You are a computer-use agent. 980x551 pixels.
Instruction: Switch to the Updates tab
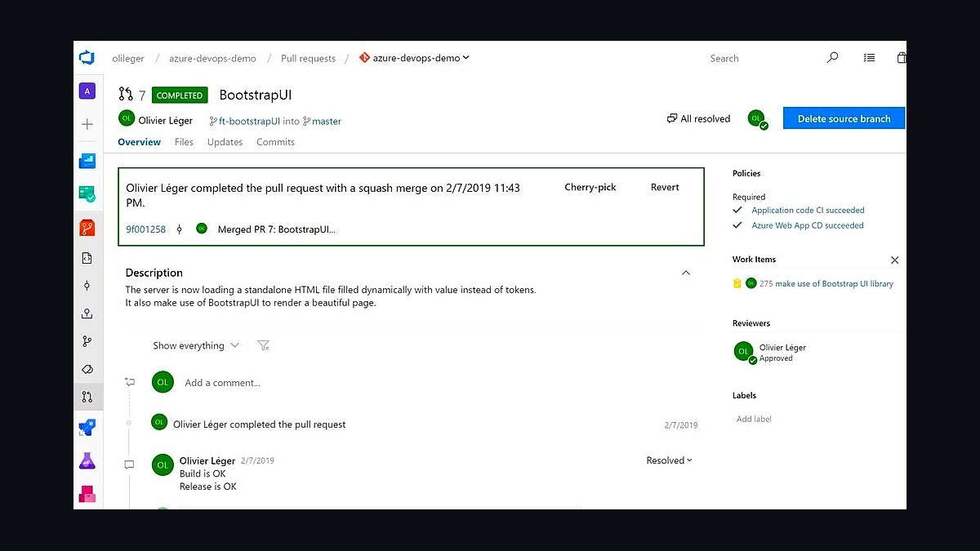[225, 142]
